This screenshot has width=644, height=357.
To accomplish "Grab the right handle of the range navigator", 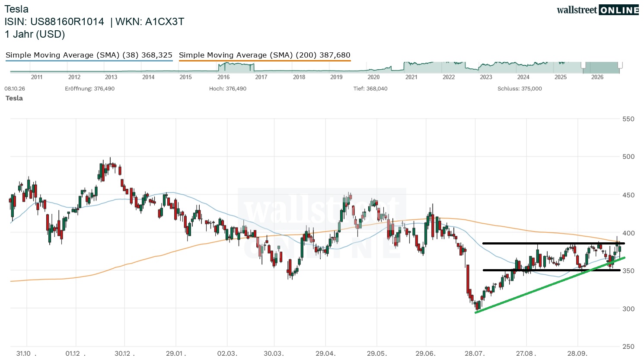I will tap(621, 65).
